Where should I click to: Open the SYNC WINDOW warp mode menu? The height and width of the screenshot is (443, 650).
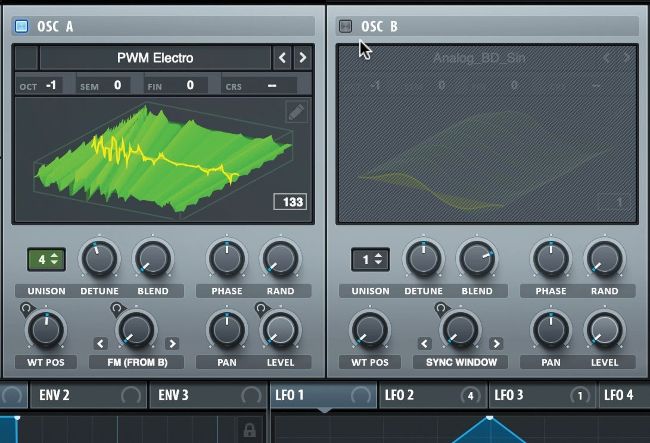point(460,362)
